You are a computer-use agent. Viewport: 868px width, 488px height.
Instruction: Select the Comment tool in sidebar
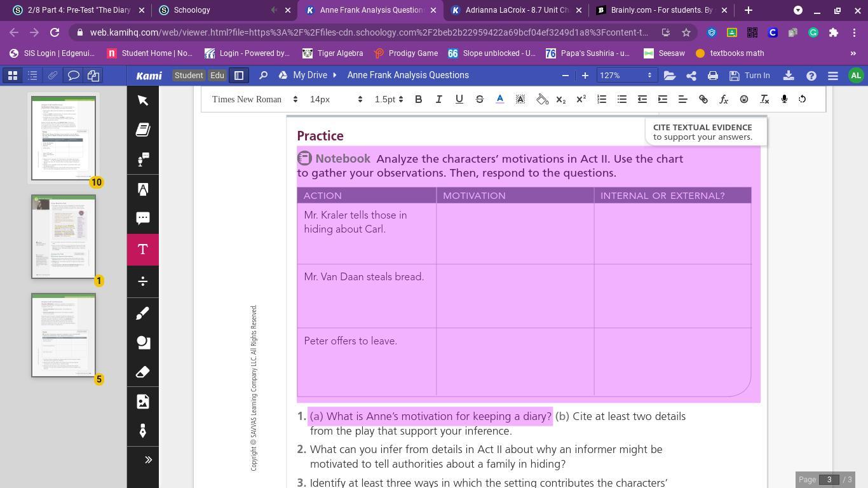[143, 219]
